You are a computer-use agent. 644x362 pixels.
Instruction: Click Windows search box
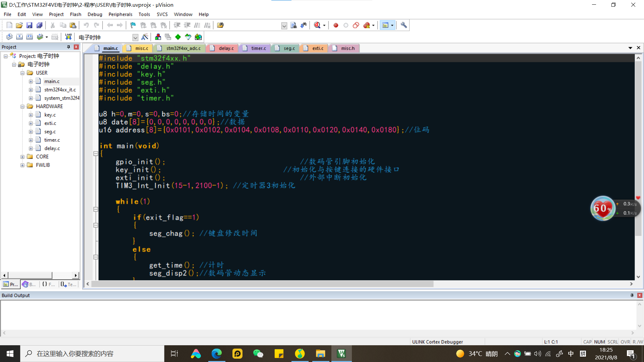point(92,354)
